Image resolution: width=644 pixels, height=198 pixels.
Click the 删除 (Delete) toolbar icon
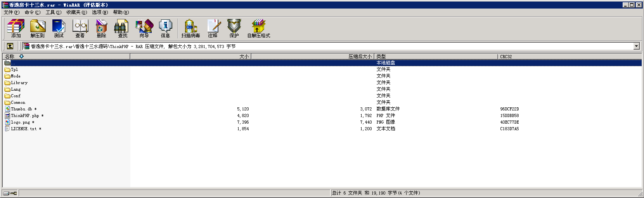click(x=101, y=28)
